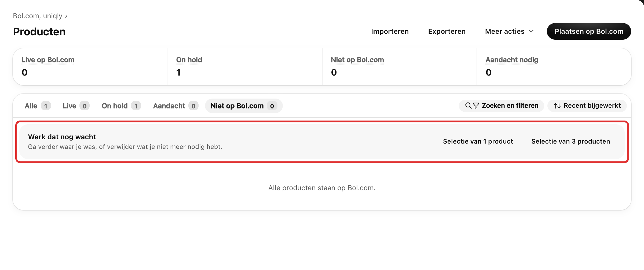Viewport: 644px width, 270px height.
Task: Open Recent bijgewerkt sort menu
Action: (x=587, y=106)
